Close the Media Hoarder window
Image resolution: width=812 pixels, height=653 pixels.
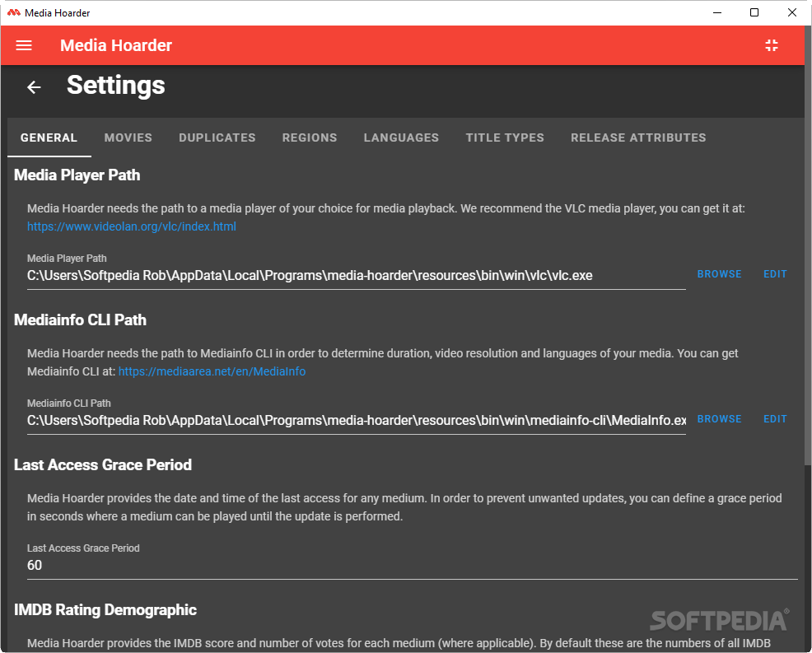coord(791,12)
